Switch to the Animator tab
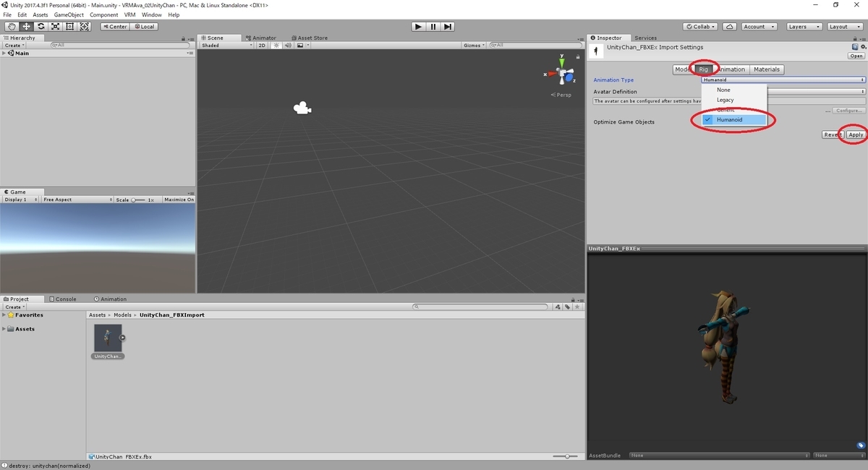Screen dimensions: 868x470 coord(260,38)
